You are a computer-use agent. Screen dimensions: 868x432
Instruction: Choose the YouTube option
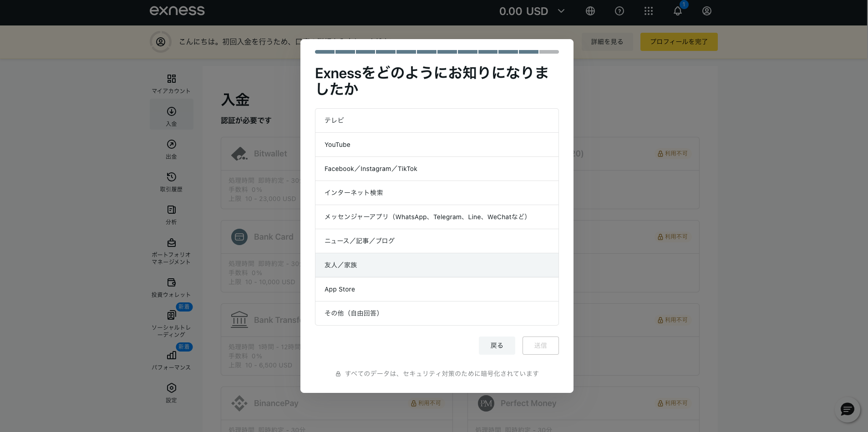coord(437,145)
